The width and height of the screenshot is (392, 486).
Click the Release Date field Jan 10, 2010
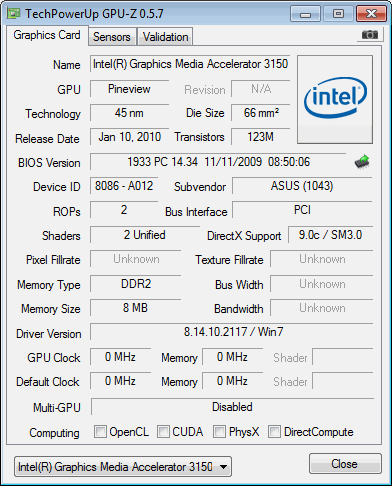[x=129, y=137]
